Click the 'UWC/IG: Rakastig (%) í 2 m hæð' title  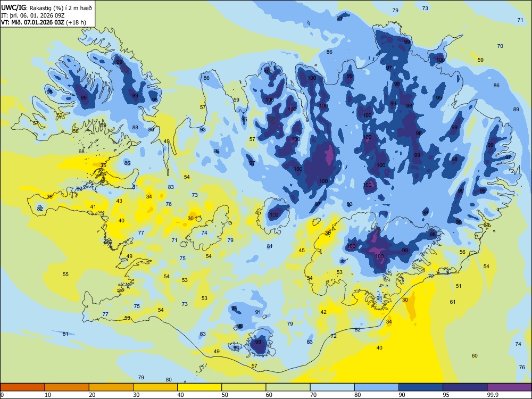[x=46, y=8]
